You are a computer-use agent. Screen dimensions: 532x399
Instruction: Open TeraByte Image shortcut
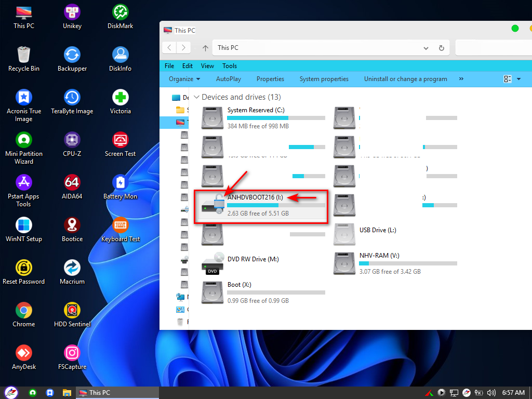[x=72, y=102]
